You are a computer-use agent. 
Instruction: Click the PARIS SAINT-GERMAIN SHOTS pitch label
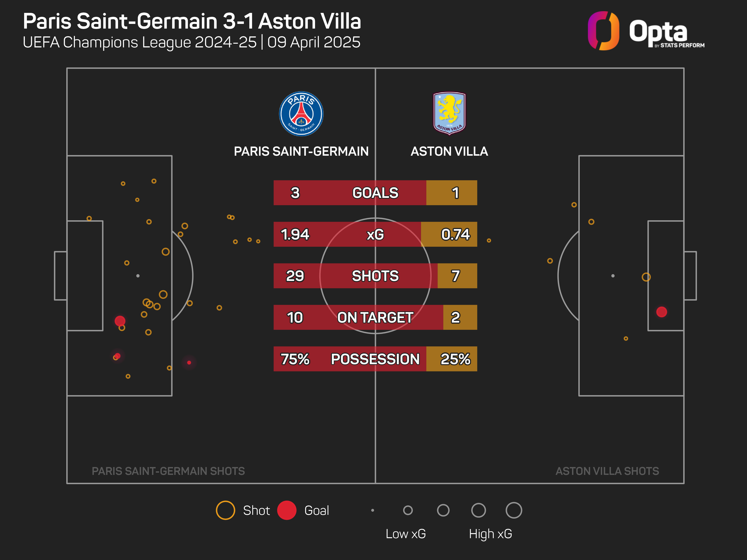(168, 471)
